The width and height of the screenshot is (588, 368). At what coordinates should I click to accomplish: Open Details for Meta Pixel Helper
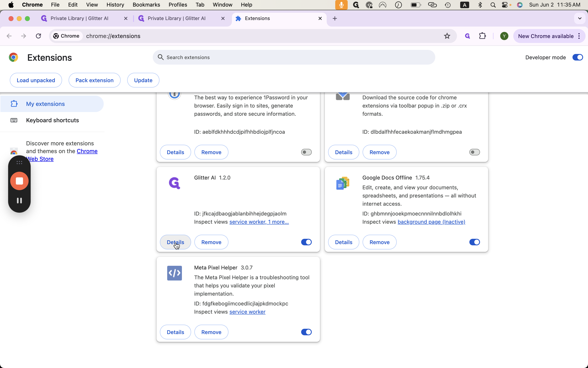pyautogui.click(x=175, y=332)
